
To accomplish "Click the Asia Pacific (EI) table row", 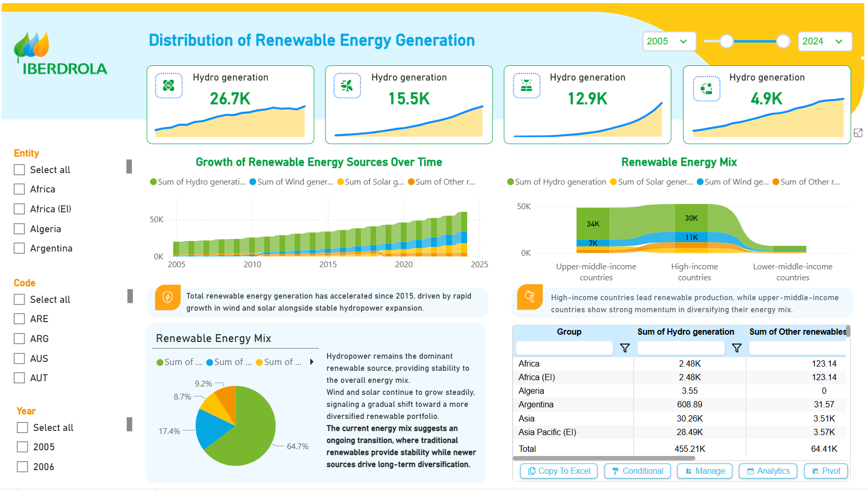I will [x=680, y=432].
